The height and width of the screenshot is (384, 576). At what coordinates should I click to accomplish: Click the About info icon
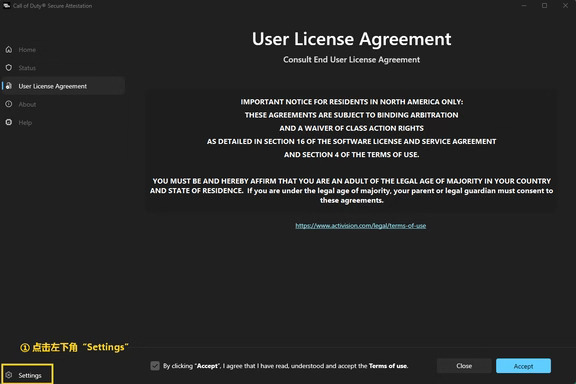click(x=9, y=104)
